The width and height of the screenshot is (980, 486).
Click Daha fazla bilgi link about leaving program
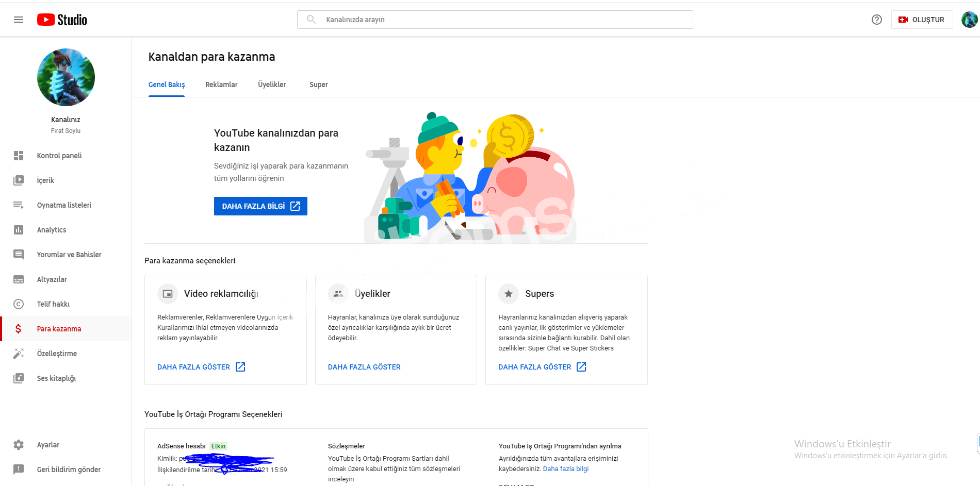click(566, 469)
